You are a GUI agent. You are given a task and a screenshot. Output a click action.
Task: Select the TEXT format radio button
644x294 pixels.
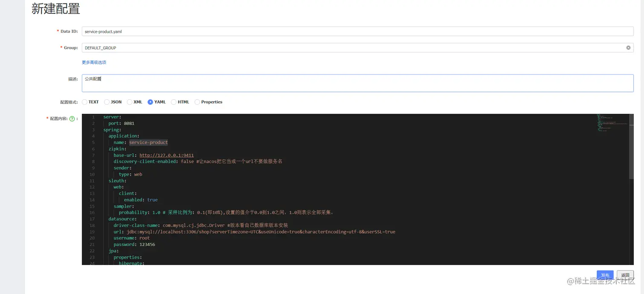click(x=85, y=102)
